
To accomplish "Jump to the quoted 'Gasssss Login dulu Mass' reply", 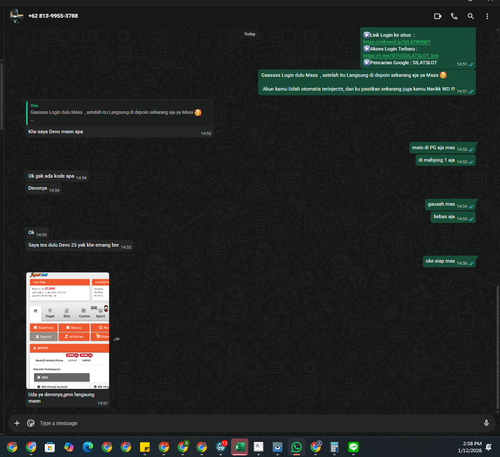I will click(x=119, y=113).
